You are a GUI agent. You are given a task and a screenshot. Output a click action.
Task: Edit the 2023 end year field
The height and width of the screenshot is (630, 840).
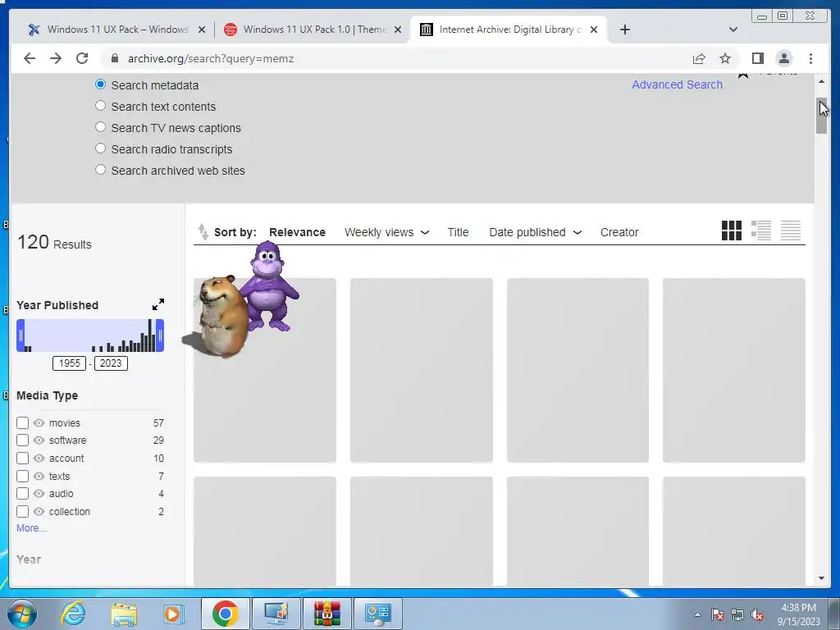click(x=111, y=363)
